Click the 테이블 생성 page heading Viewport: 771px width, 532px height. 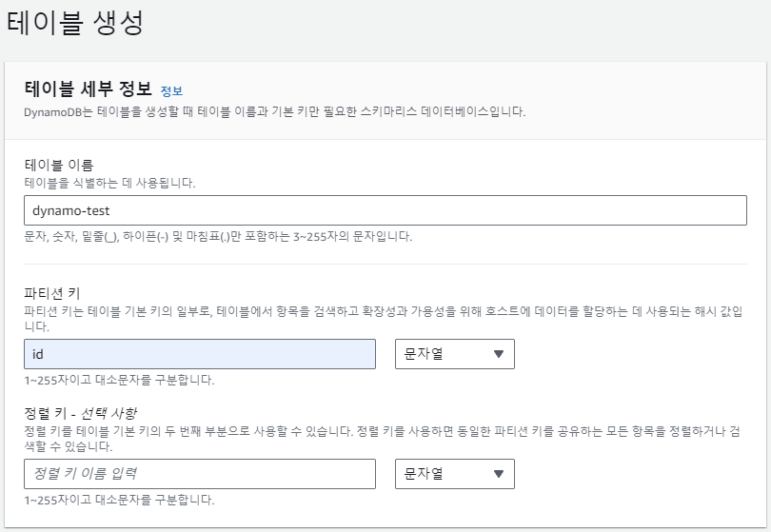[x=75, y=23]
